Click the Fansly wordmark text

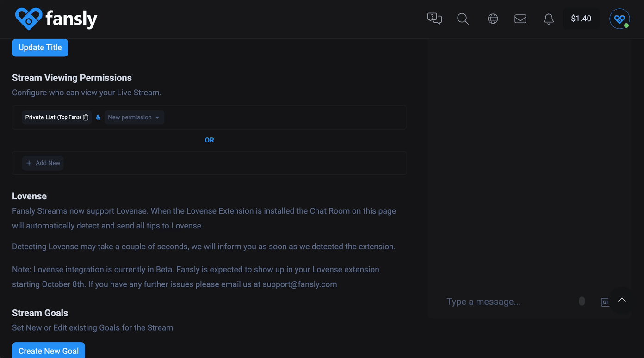(x=71, y=19)
